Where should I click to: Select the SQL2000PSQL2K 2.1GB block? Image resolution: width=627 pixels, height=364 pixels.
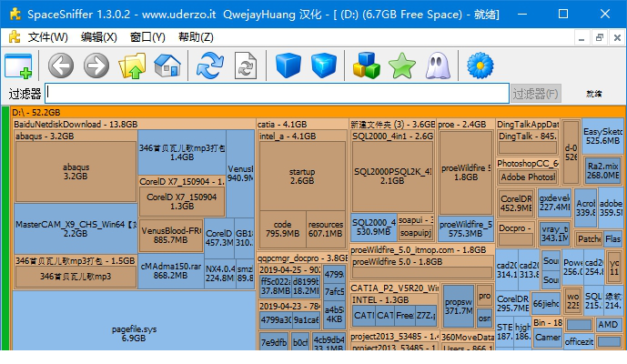point(392,176)
